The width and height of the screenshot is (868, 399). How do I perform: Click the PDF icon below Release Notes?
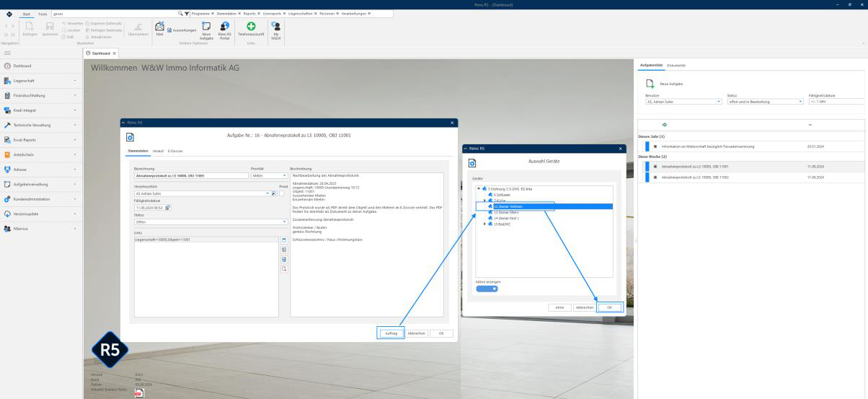(138, 392)
